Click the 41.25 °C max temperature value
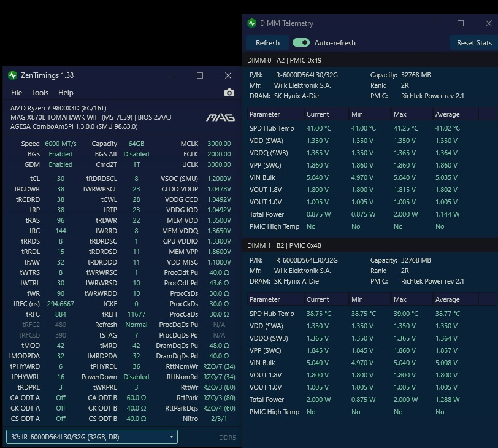The height and width of the screenshot is (448, 498). pyautogui.click(x=405, y=128)
